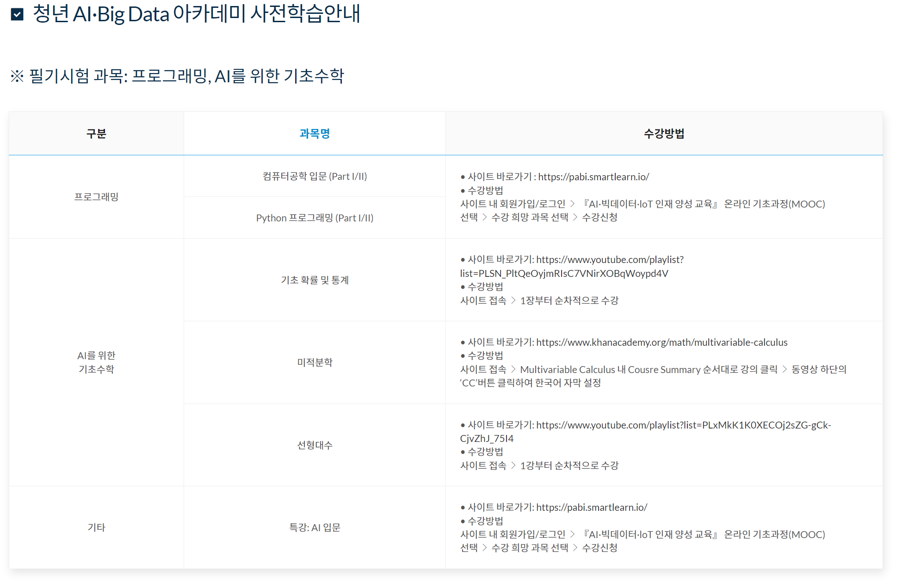Select the 미적분학 subject cell
The width and height of the screenshot is (902, 588).
[x=315, y=362]
